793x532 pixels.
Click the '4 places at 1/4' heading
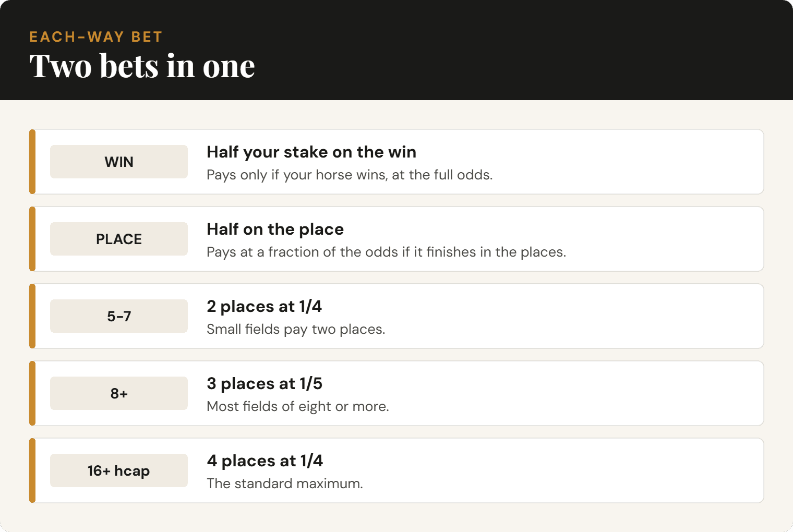pyautogui.click(x=265, y=461)
